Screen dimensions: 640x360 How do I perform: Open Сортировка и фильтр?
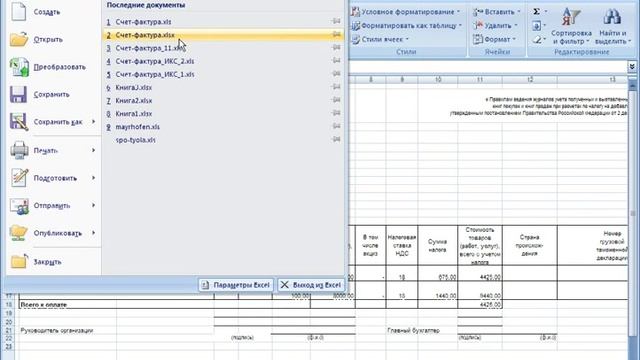571,26
